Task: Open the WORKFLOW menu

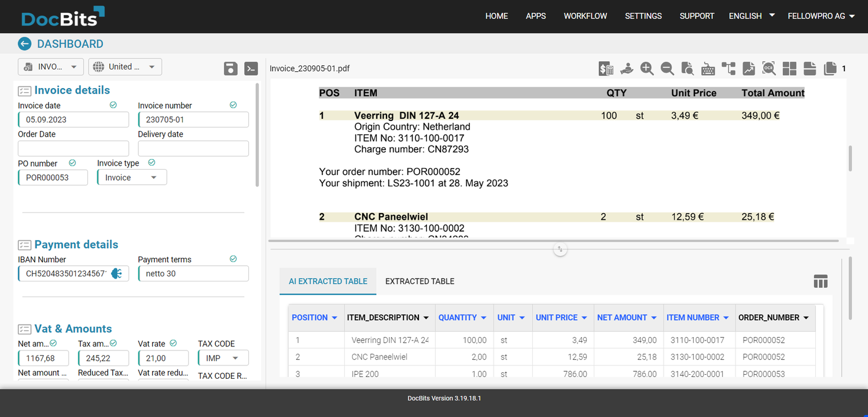Action: click(x=585, y=16)
